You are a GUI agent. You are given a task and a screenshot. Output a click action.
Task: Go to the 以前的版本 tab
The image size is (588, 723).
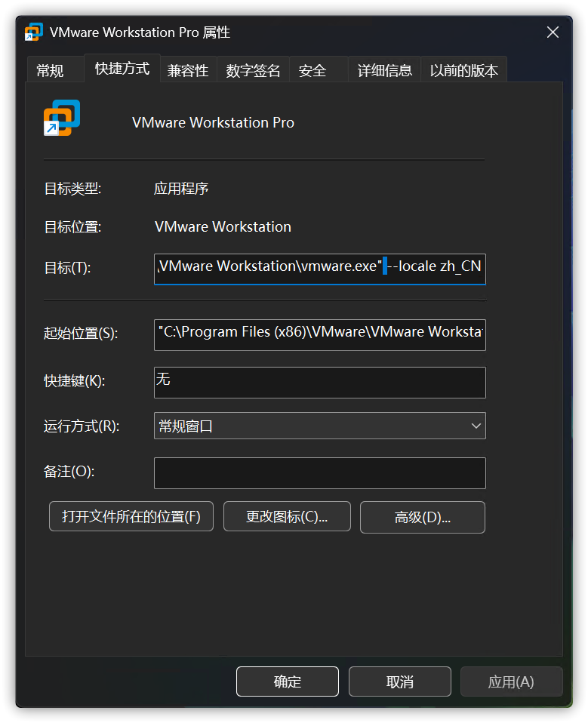coord(464,70)
